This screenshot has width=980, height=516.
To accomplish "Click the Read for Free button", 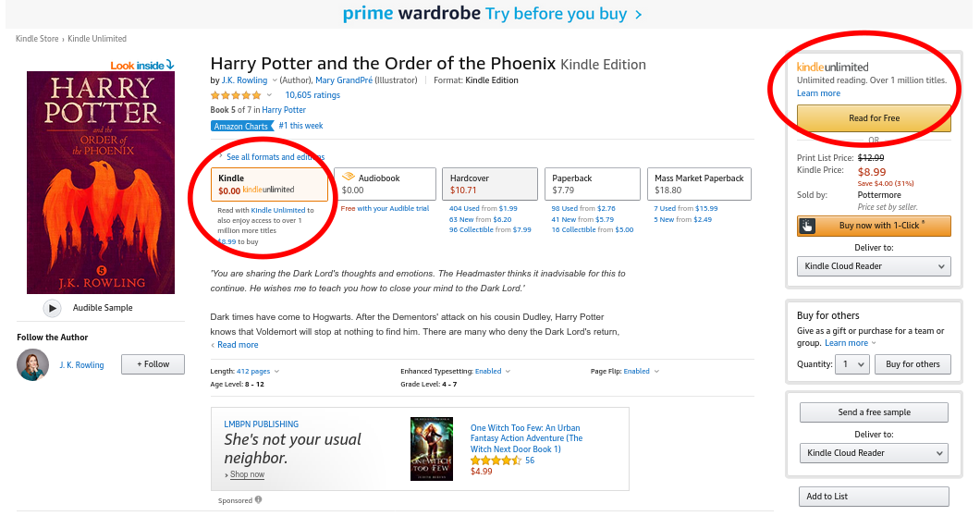I will pyautogui.click(x=874, y=118).
